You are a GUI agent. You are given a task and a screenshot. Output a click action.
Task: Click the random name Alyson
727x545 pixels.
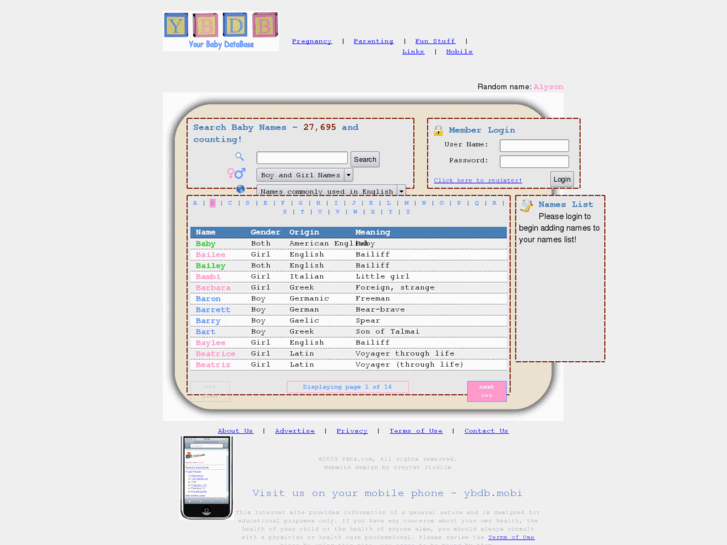pyautogui.click(x=548, y=87)
